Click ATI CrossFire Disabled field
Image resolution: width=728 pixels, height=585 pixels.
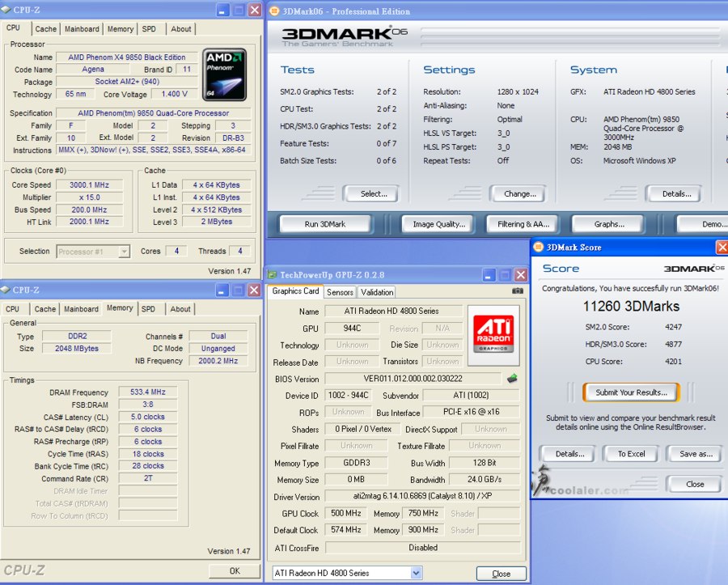click(422, 548)
